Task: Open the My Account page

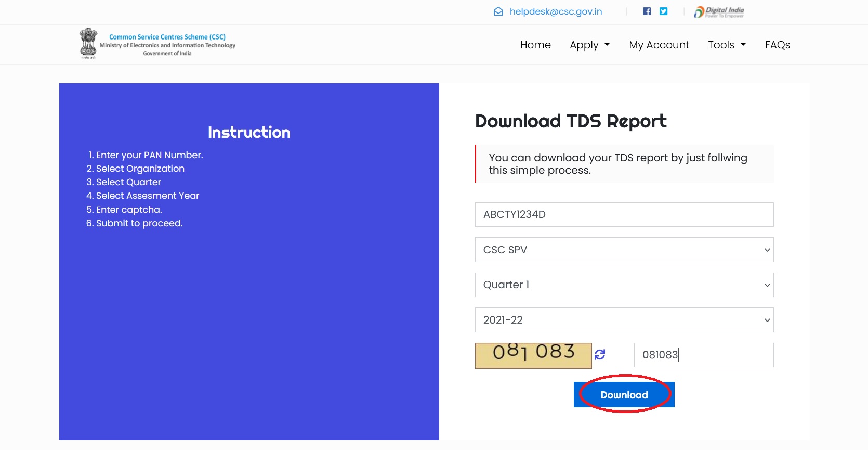Action: pyautogui.click(x=659, y=45)
